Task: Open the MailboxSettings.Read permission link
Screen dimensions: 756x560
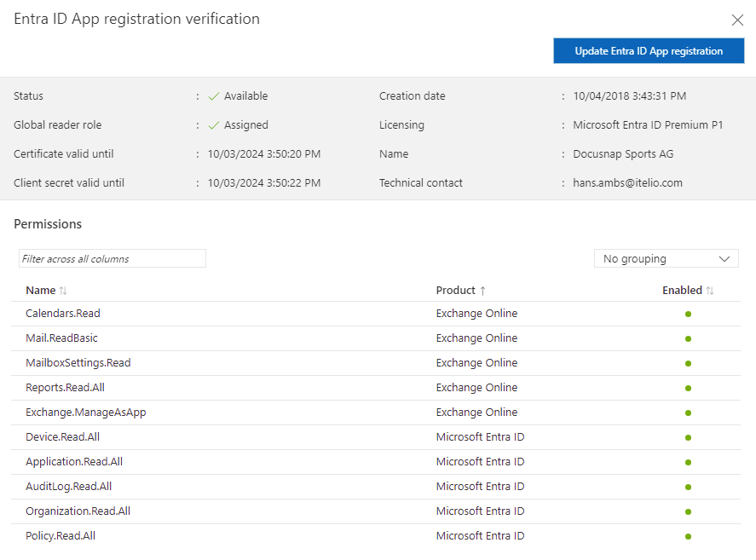Action: coord(78,362)
